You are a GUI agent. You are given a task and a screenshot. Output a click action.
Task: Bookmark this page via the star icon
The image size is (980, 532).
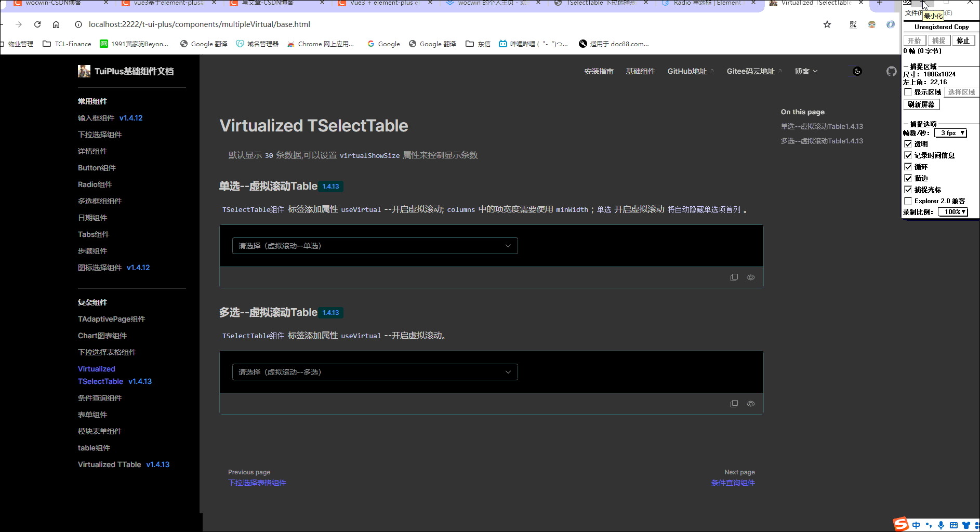coord(827,24)
